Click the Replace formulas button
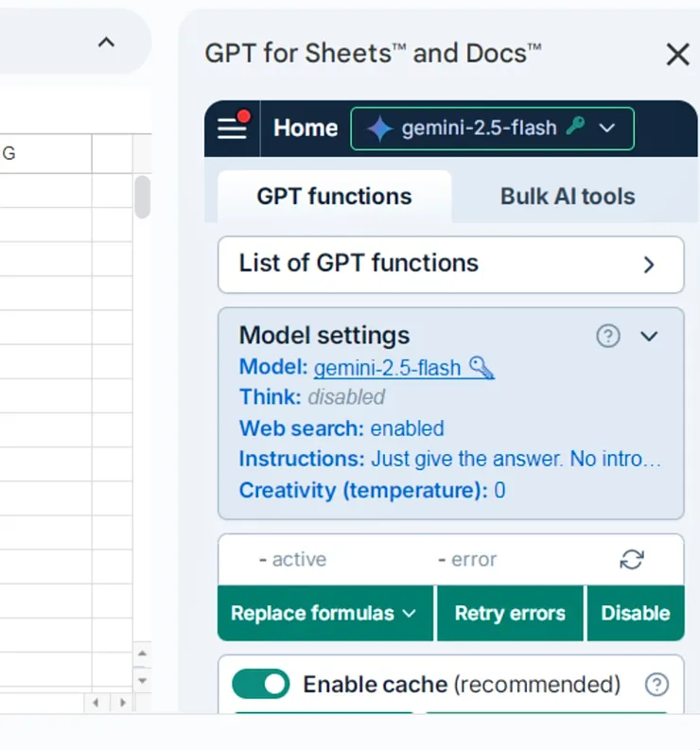The image size is (700, 750). (324, 613)
